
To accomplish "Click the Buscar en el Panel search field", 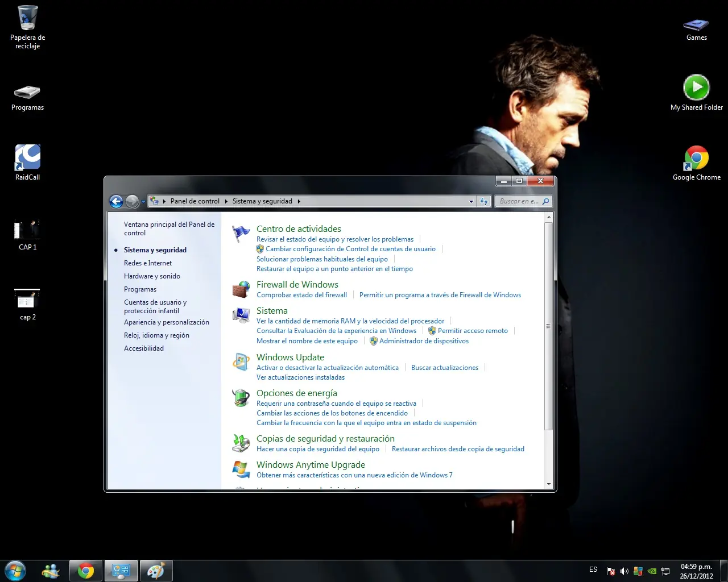I will coord(518,201).
